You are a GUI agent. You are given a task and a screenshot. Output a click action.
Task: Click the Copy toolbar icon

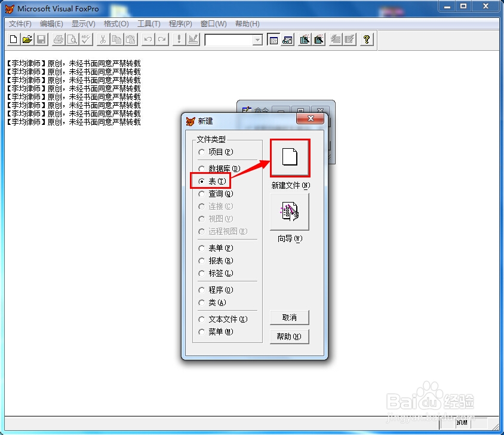pos(116,39)
